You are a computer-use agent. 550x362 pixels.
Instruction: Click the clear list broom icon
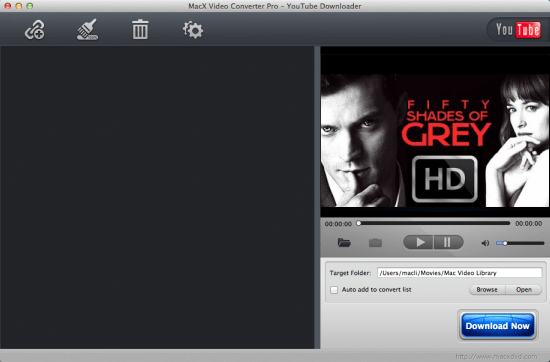tap(87, 29)
